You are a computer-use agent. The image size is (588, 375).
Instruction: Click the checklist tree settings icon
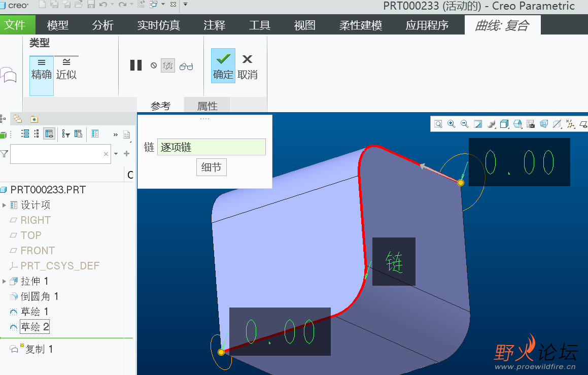tap(95, 133)
